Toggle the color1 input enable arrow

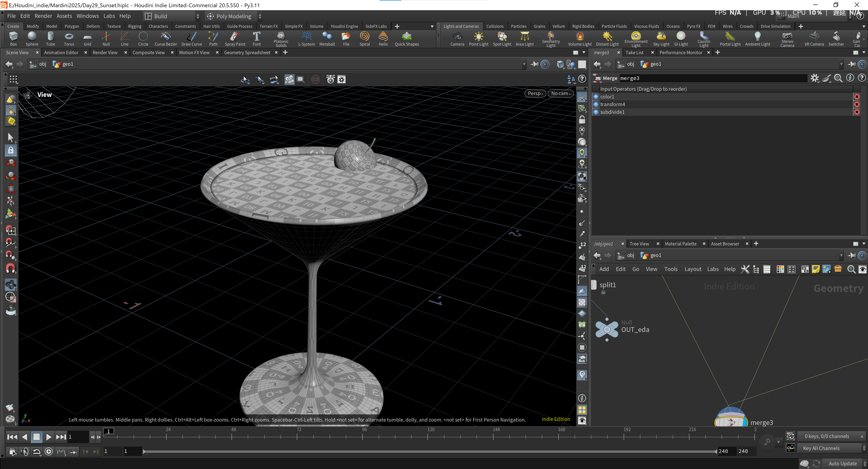pyautogui.click(x=596, y=97)
